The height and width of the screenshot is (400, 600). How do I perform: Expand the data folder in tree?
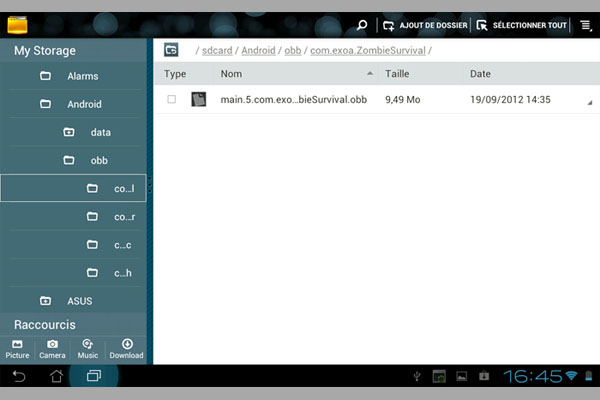(x=69, y=132)
